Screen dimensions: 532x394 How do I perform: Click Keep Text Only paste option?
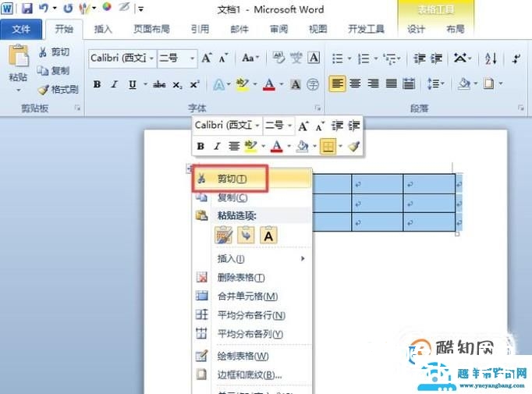click(x=268, y=235)
